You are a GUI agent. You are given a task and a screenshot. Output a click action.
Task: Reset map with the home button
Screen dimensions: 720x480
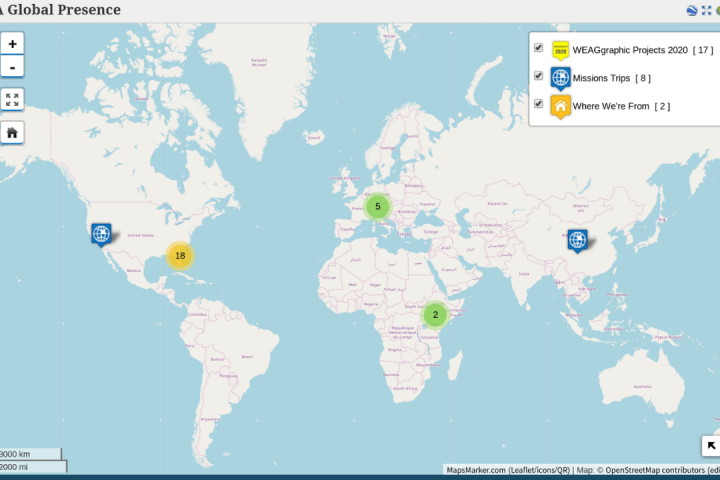pos(12,132)
